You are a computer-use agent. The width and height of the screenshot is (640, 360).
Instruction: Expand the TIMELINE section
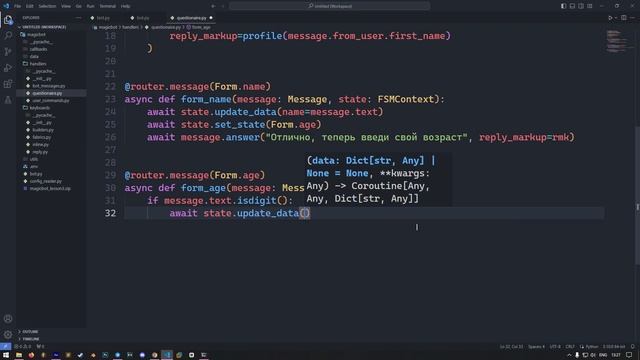point(51,339)
